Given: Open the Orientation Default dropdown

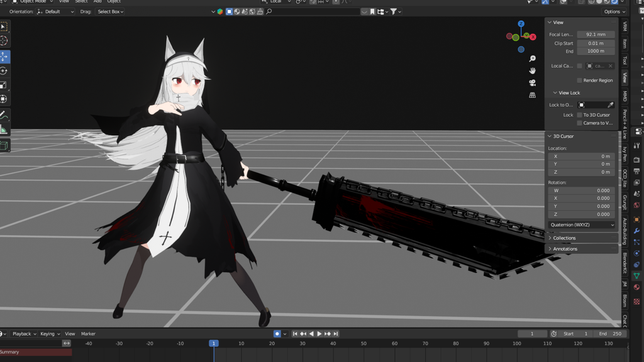Looking at the screenshot, I should pyautogui.click(x=55, y=11).
